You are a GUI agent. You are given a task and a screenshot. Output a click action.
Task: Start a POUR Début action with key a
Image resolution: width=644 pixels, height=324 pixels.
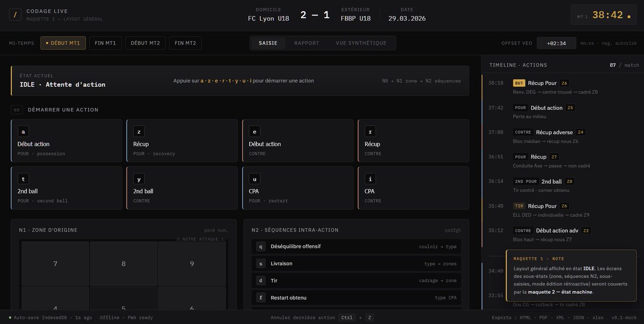pos(67,141)
